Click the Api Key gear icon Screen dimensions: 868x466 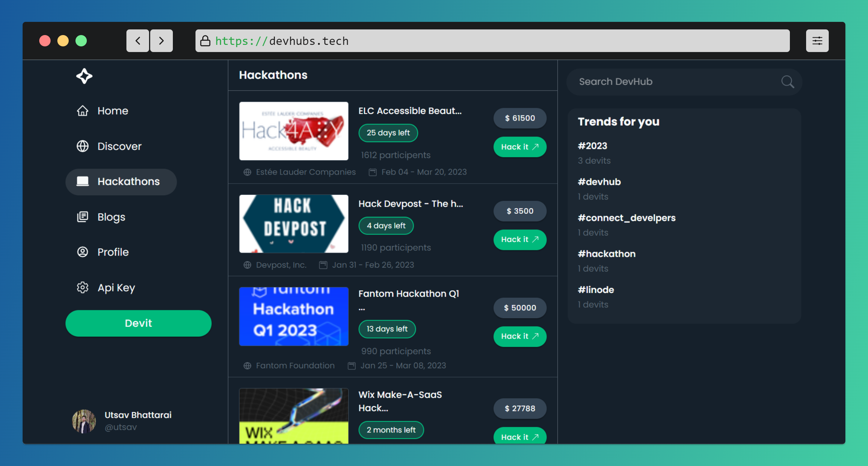click(83, 288)
